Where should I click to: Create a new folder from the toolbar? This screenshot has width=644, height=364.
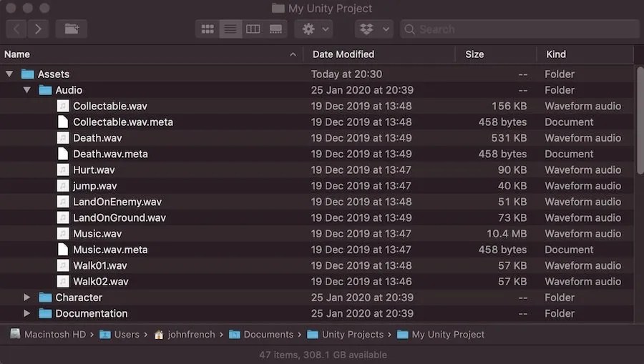pyautogui.click(x=72, y=29)
